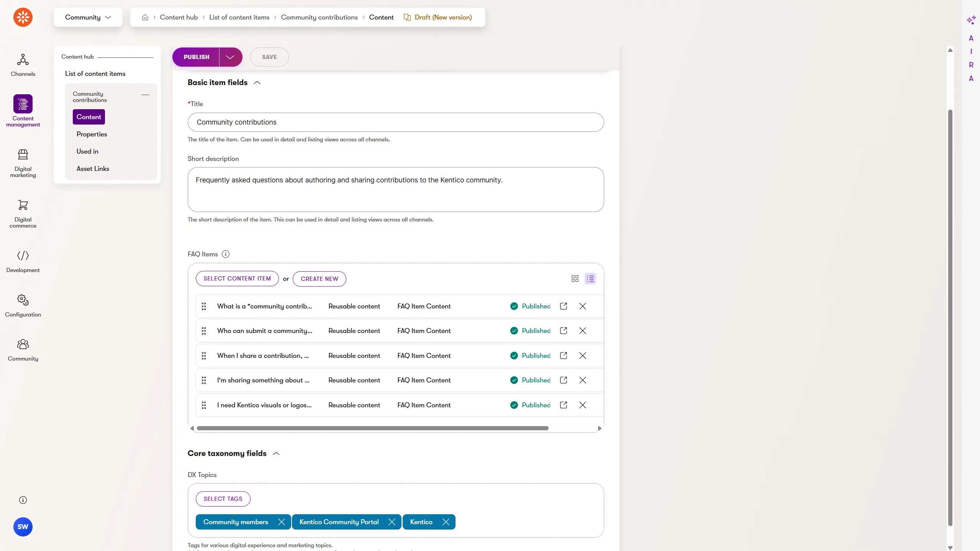Open the Used in tab
The width and height of the screenshot is (980, 551).
tap(87, 151)
